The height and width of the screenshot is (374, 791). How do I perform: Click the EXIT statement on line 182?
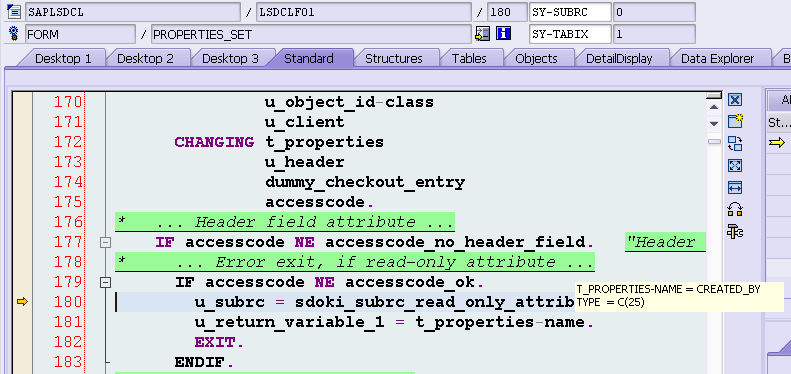click(215, 342)
